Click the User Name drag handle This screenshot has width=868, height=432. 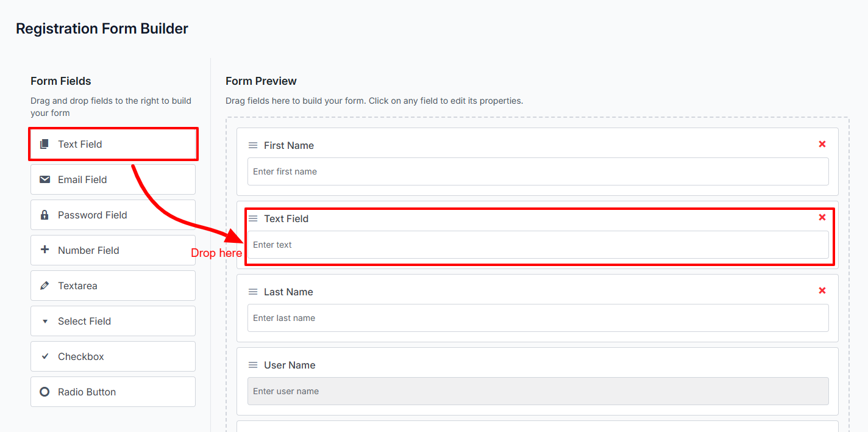253,365
